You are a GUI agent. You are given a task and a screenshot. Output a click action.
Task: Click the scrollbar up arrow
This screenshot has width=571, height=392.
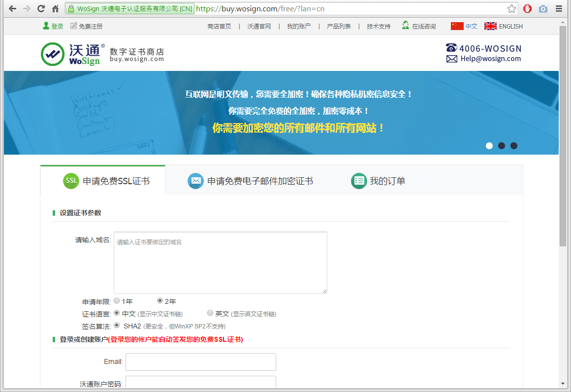click(x=563, y=22)
